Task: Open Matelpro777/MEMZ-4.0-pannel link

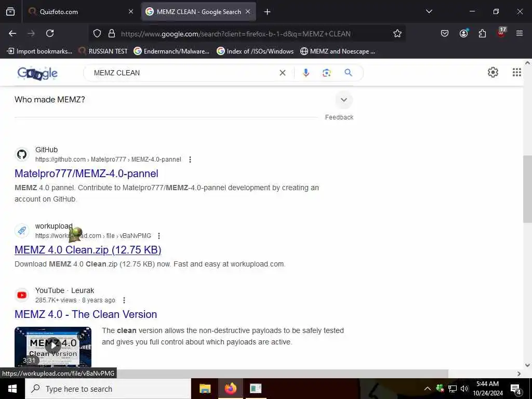Action: tap(86, 174)
